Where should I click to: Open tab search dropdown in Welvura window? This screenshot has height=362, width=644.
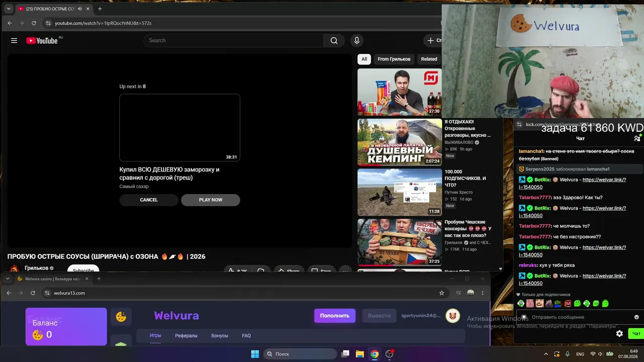8,279
